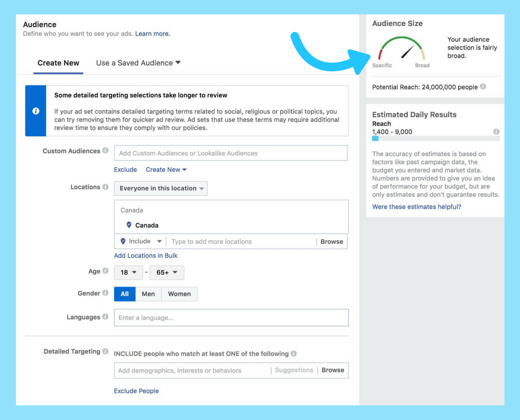
Task: Click Learn more link under Audience
Action: 153,34
